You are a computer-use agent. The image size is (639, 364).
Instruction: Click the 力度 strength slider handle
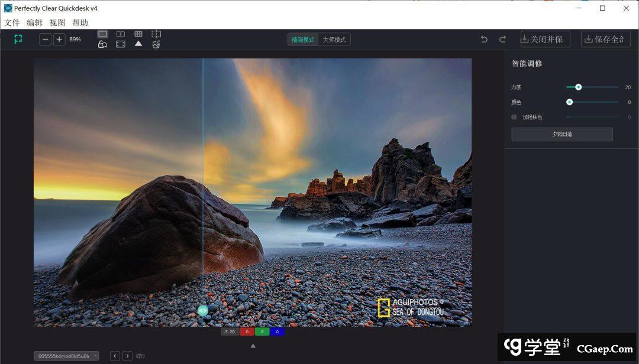coord(578,87)
